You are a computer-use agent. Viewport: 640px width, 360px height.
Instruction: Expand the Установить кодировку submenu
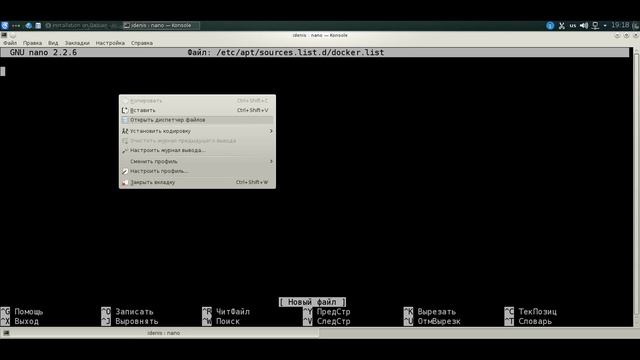197,131
